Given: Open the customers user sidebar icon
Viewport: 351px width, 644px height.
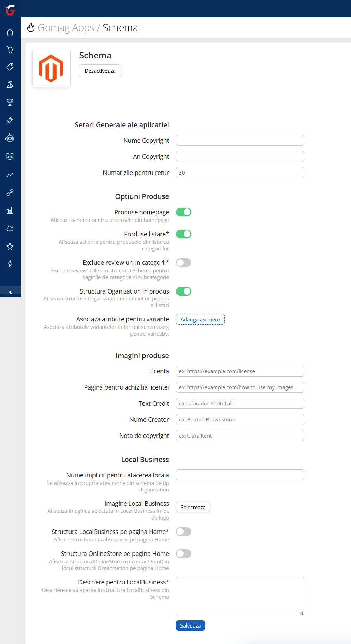Looking at the screenshot, I should [10, 84].
